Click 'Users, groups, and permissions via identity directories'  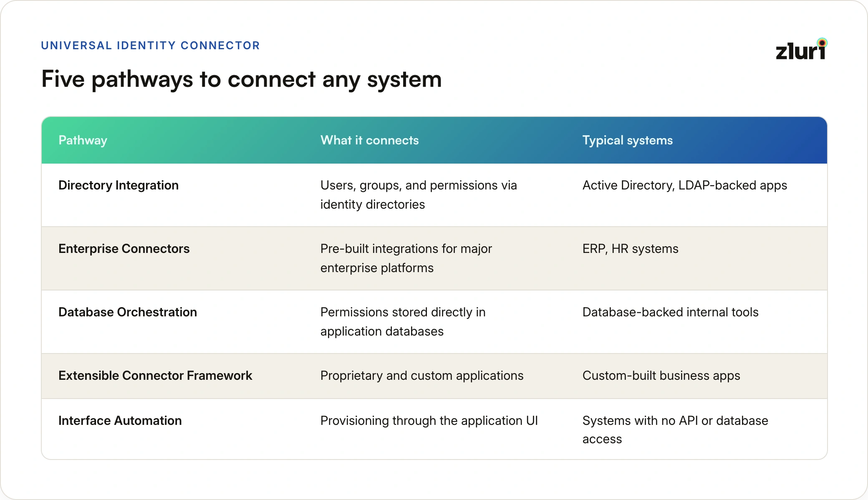click(419, 195)
